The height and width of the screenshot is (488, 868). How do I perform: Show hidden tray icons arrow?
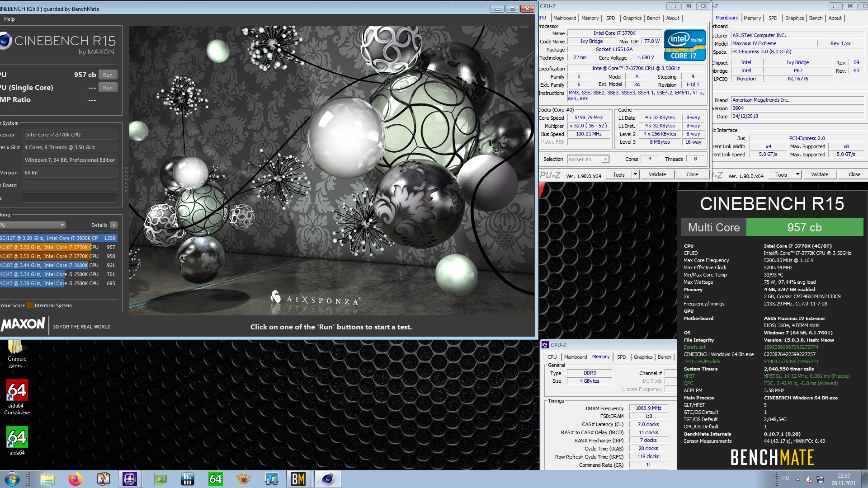click(x=798, y=479)
